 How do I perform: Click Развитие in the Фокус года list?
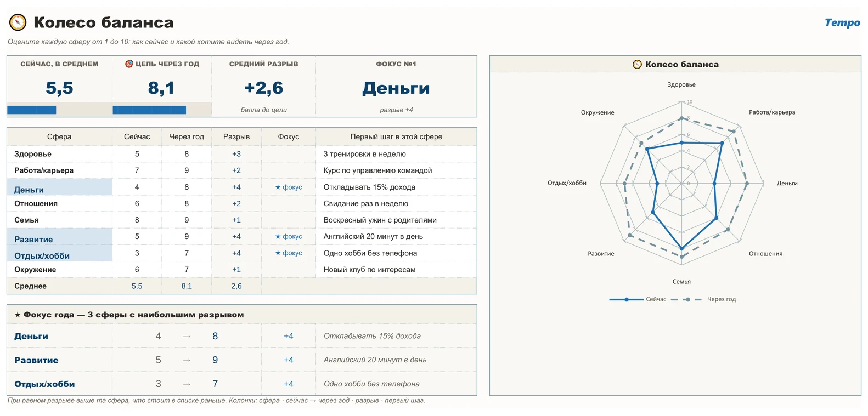click(x=36, y=360)
